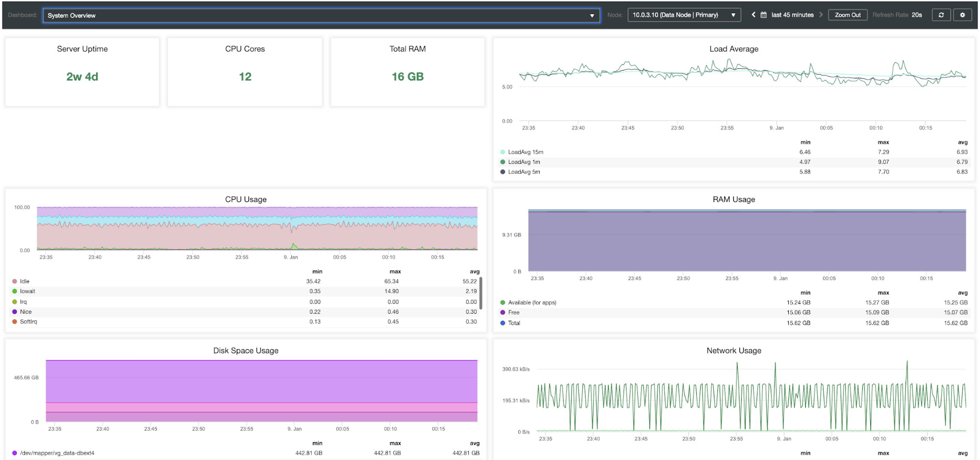
Task: Open the calendar time range picker
Action: (x=764, y=15)
